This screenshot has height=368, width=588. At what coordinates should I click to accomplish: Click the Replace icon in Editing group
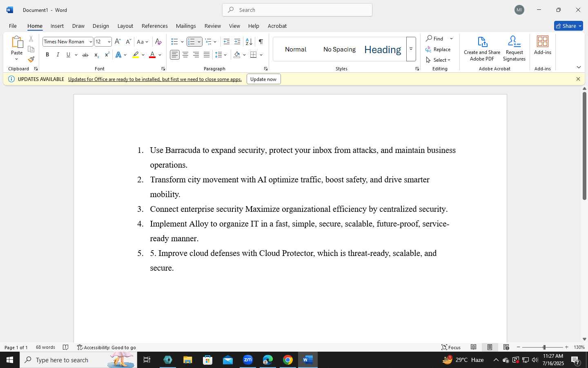[x=429, y=49]
